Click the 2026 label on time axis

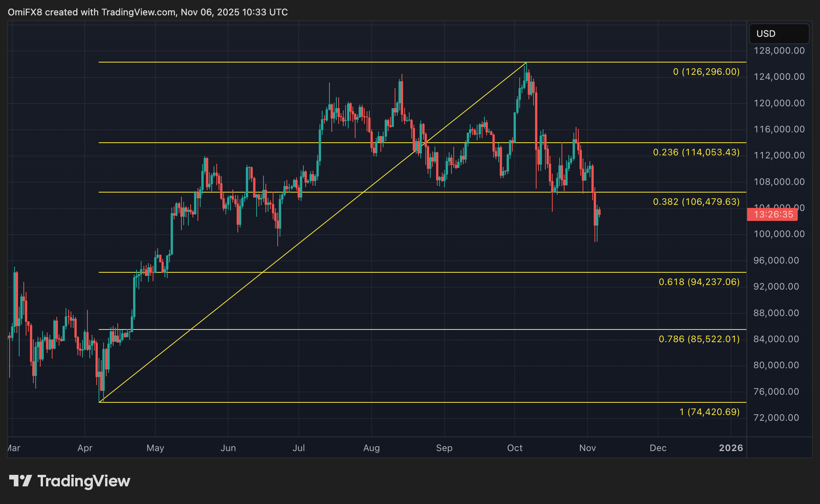click(x=731, y=448)
